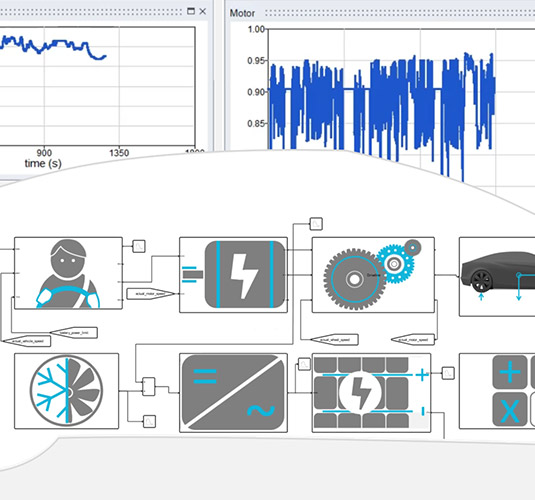Viewport: 535px width, 500px height.
Task: Open the scope above the gearbox block
Action: (x=316, y=224)
